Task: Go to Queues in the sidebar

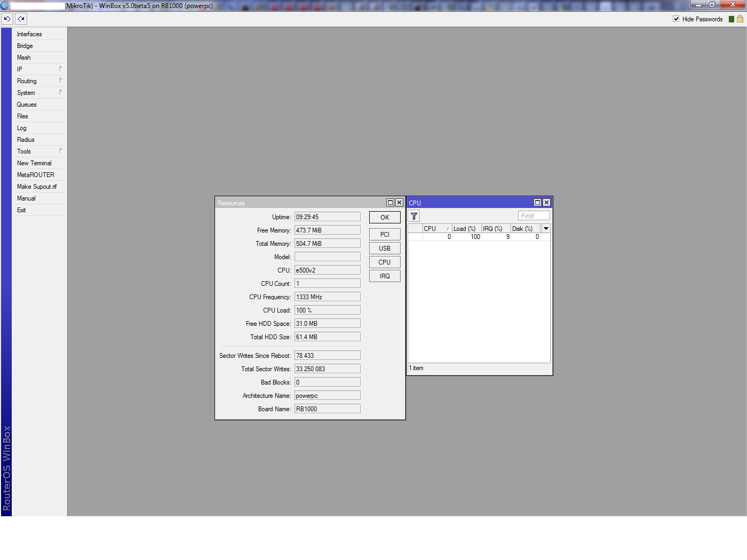Action: (x=40, y=105)
